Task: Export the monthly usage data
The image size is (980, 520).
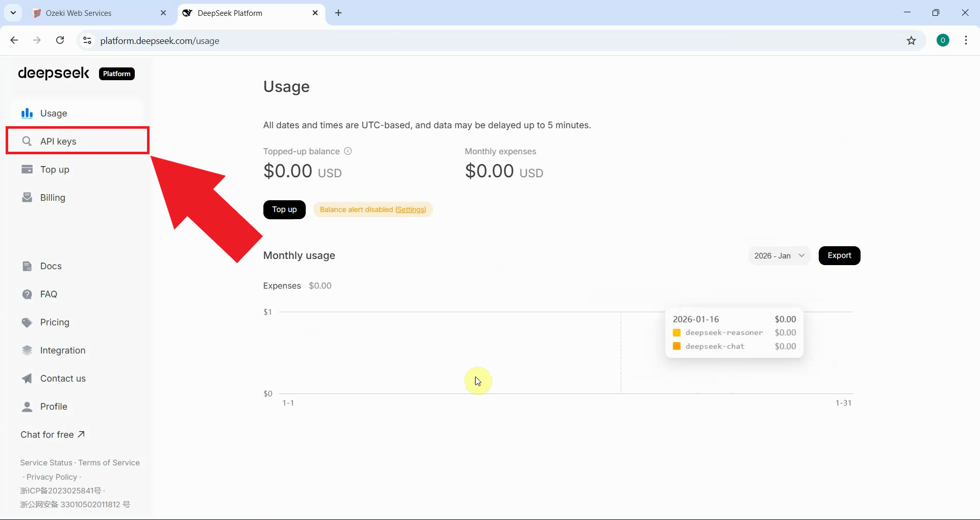Action: click(839, 255)
